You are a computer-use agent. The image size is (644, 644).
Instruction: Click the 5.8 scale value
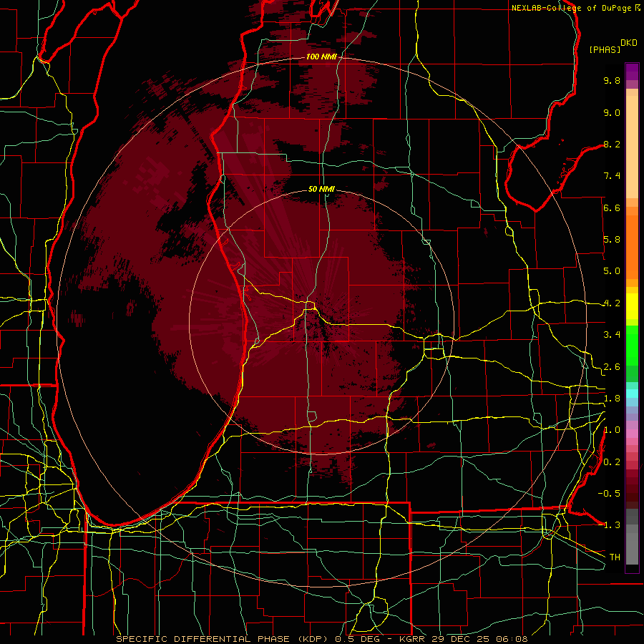pos(612,240)
